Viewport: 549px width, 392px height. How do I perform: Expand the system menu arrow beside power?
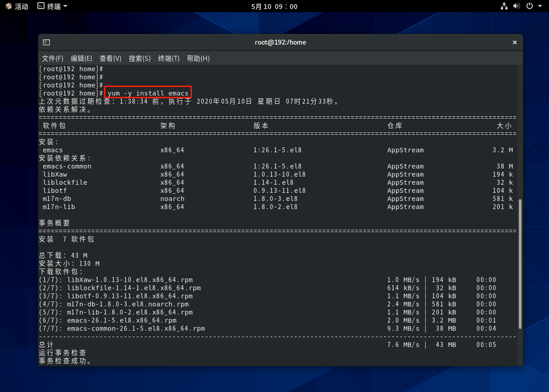[x=540, y=6]
